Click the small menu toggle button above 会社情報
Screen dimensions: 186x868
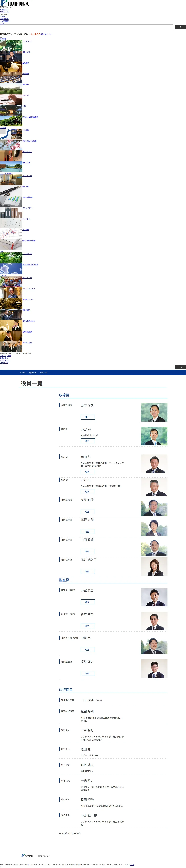click(1, 37)
